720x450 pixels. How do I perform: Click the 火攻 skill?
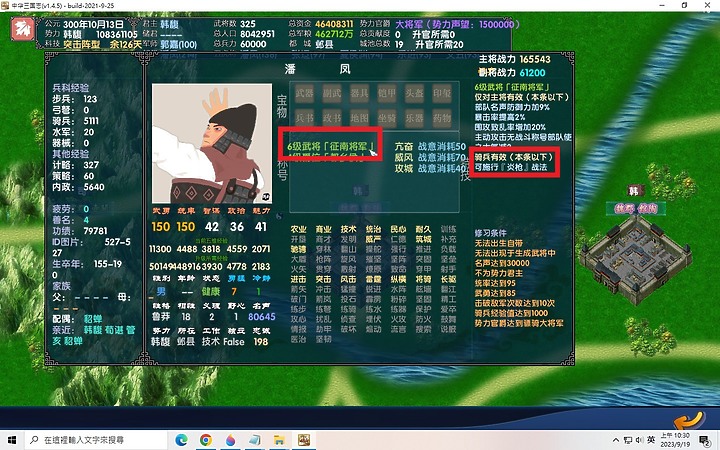point(398,319)
